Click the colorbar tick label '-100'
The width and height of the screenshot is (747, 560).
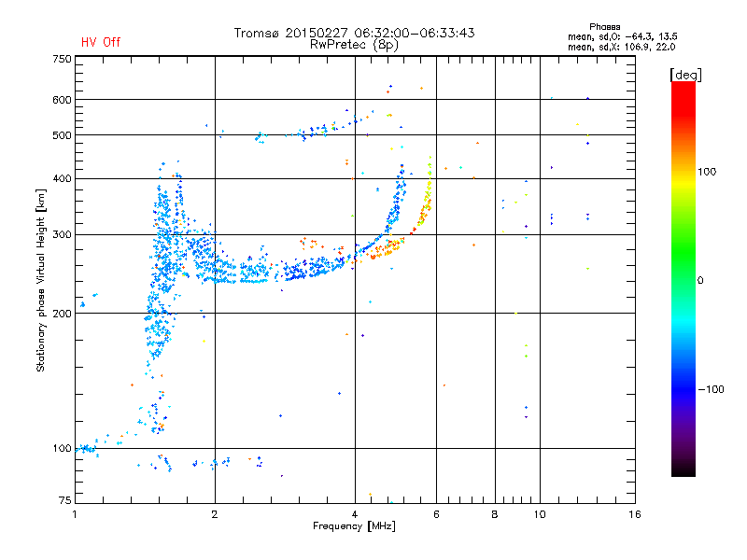711,389
